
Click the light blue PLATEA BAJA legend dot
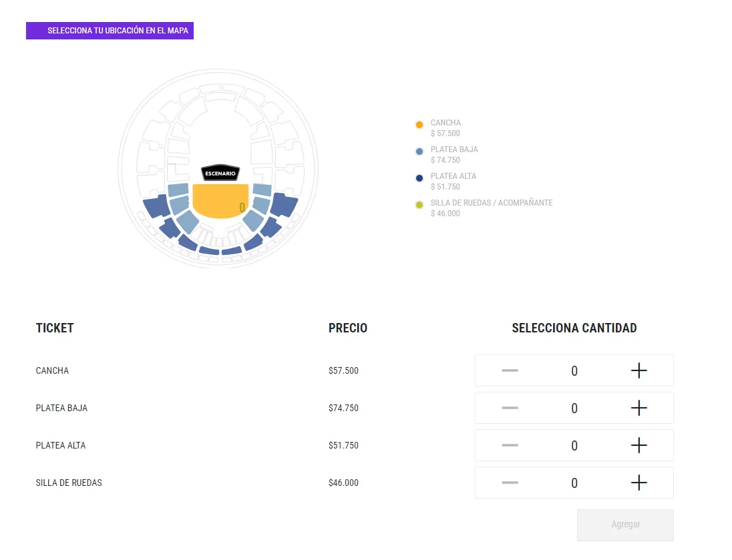pyautogui.click(x=419, y=152)
